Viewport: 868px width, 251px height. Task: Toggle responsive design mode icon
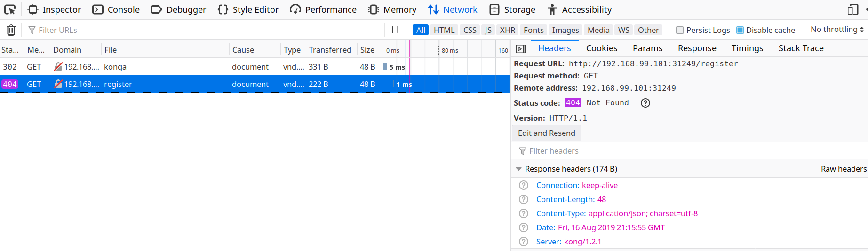[x=852, y=9]
